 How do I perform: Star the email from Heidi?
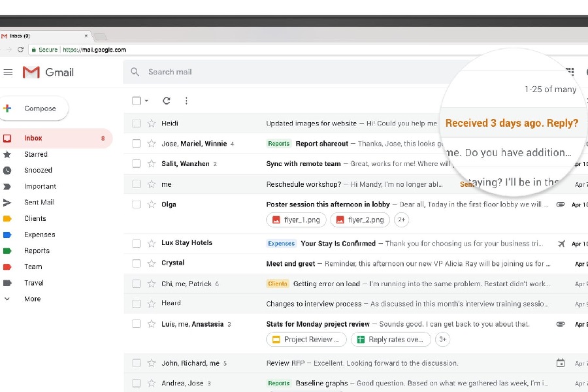pyautogui.click(x=152, y=123)
